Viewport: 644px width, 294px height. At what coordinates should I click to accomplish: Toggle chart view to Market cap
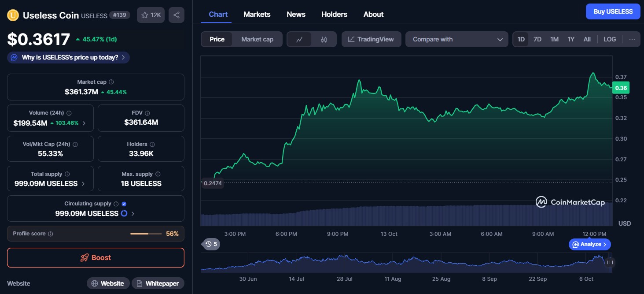(x=257, y=39)
